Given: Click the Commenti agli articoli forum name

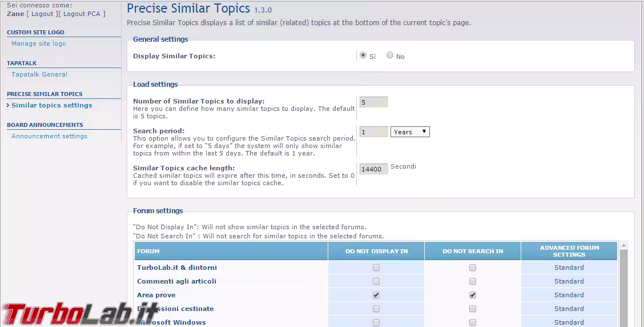Looking at the screenshot, I should [x=176, y=281].
